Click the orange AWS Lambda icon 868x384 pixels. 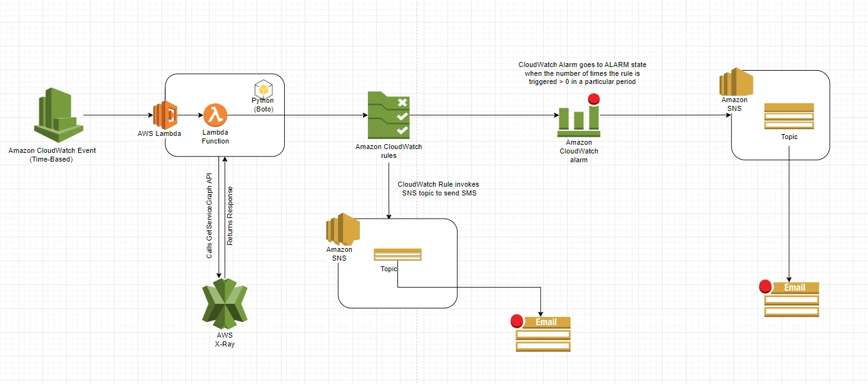pyautogui.click(x=166, y=115)
